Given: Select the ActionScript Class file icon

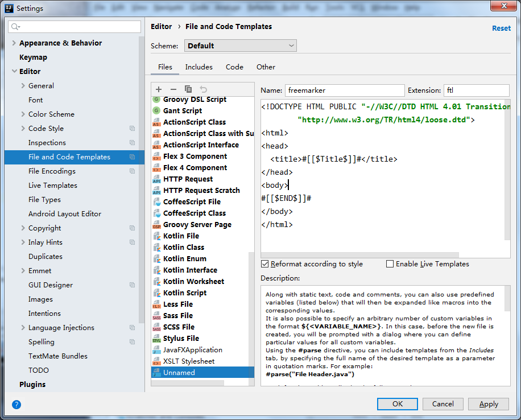Looking at the screenshot, I should tap(156, 122).
